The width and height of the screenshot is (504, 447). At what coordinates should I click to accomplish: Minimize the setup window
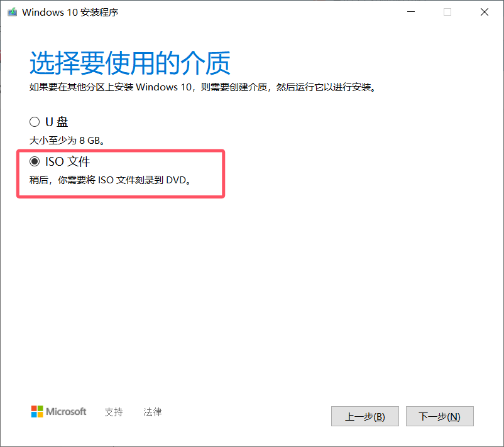tap(411, 12)
